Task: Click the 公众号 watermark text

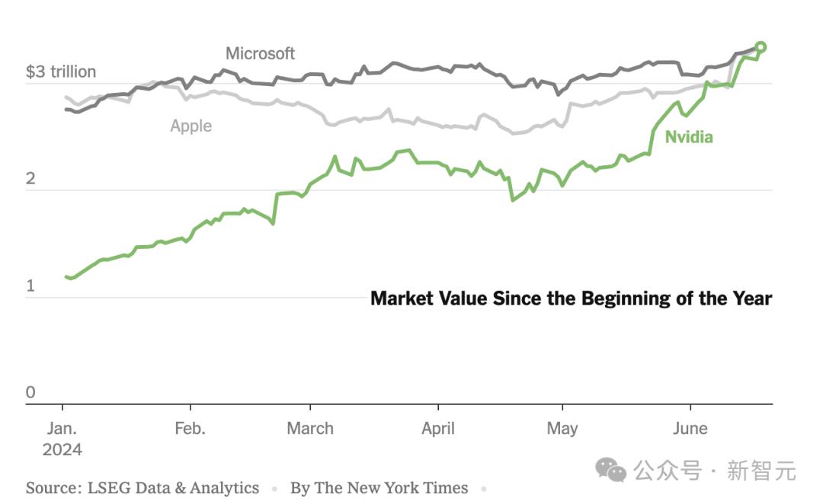Action: tap(668, 471)
